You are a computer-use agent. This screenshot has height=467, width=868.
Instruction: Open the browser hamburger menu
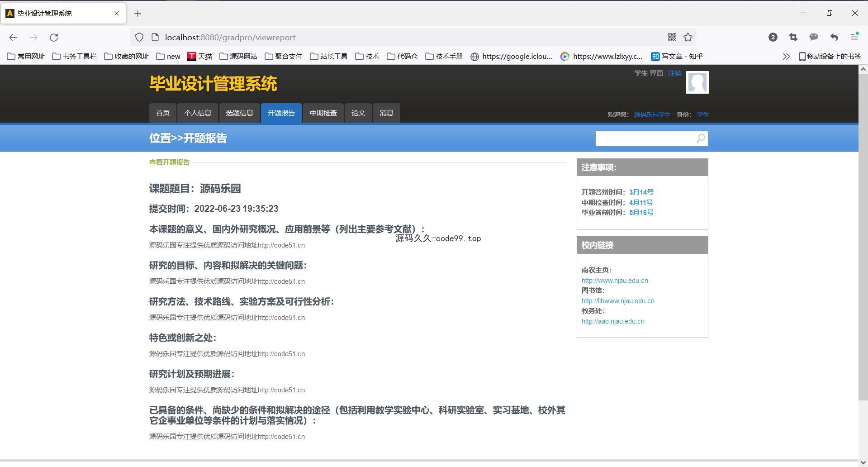coord(854,37)
